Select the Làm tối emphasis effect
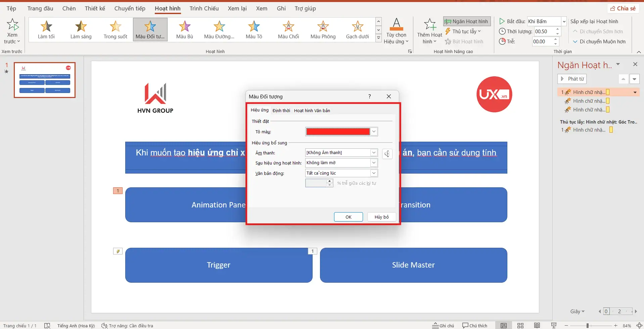The width and height of the screenshot is (644, 329). (46, 30)
